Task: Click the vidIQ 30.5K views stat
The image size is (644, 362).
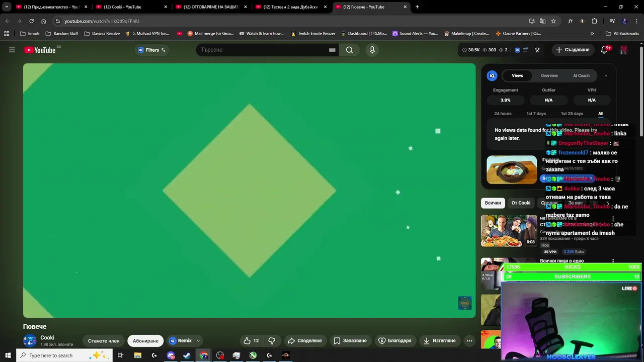Action: [x=471, y=50]
